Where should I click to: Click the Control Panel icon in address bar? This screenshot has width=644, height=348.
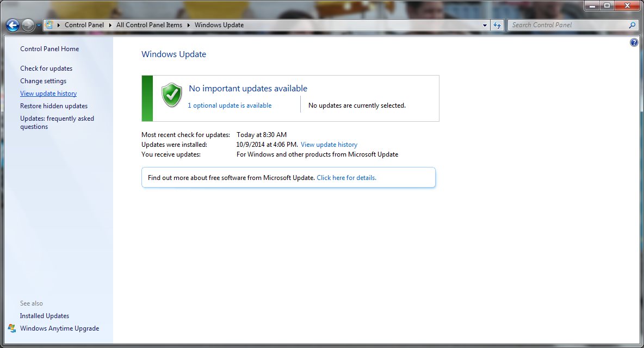click(x=49, y=24)
